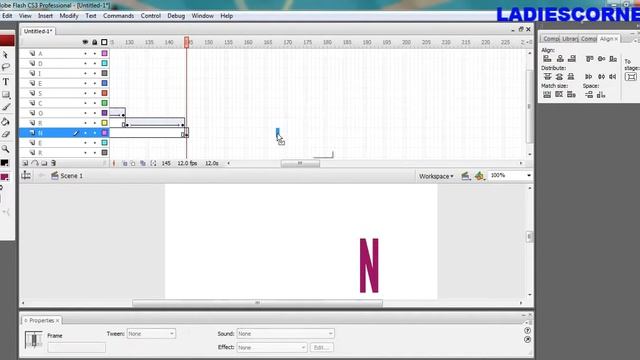Open the Insert menu
The height and width of the screenshot is (360, 640).
coord(45,16)
